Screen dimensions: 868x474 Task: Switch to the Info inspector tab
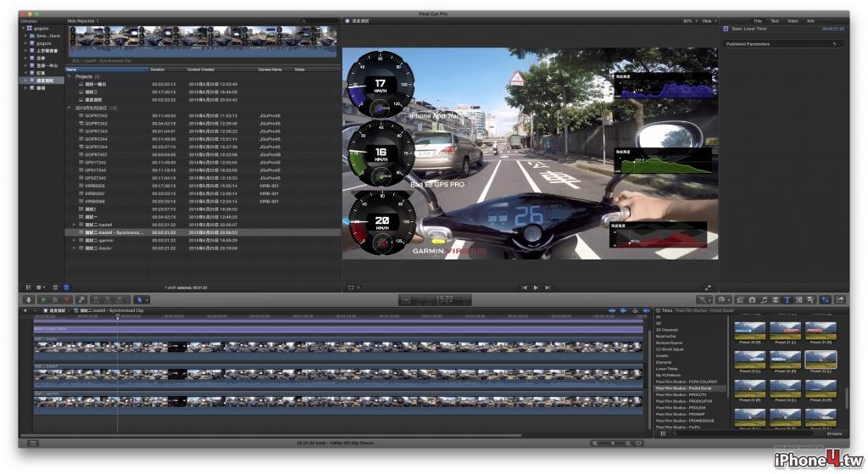coord(811,21)
